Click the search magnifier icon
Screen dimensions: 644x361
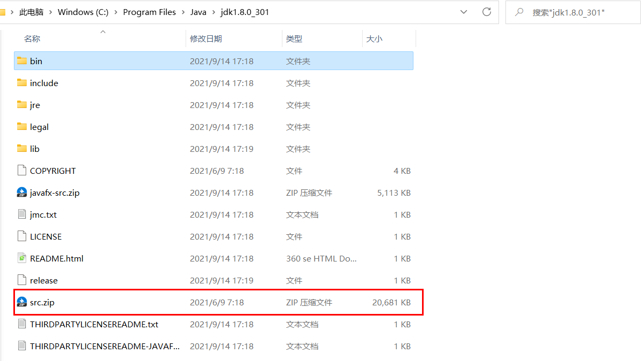pyautogui.click(x=519, y=12)
